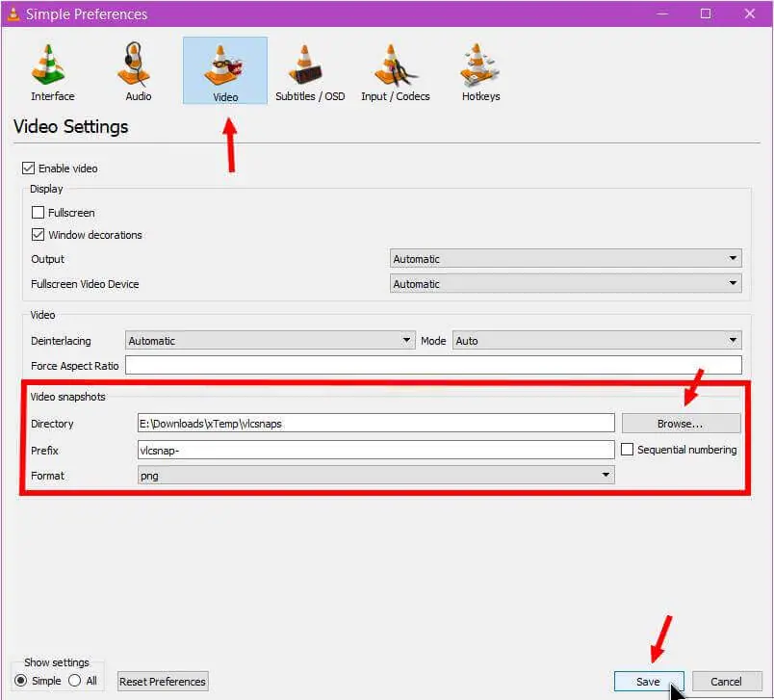Click the Prefix label
The height and width of the screenshot is (700, 774).
point(44,451)
